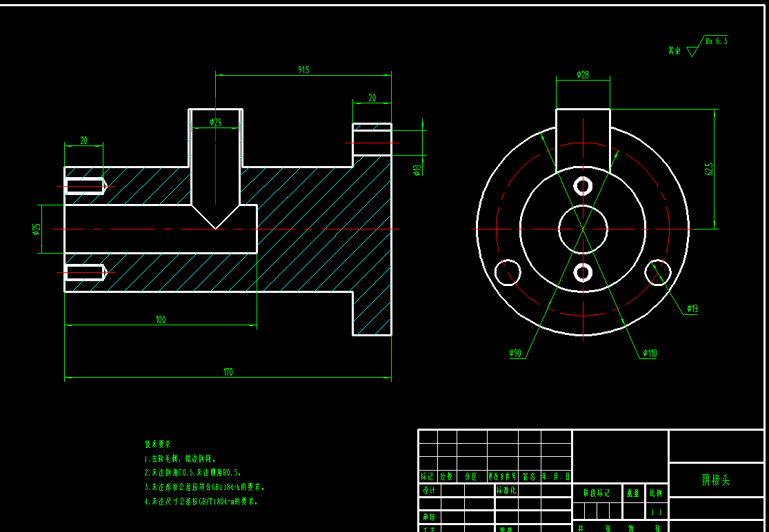Select the 'Ra 6.3' surface roughness value

(x=716, y=41)
